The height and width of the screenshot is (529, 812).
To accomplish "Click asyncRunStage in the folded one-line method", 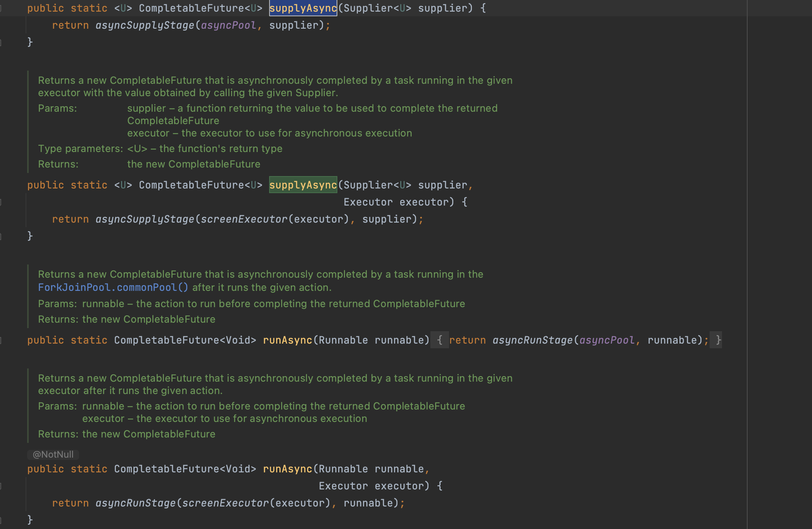I will [532, 340].
